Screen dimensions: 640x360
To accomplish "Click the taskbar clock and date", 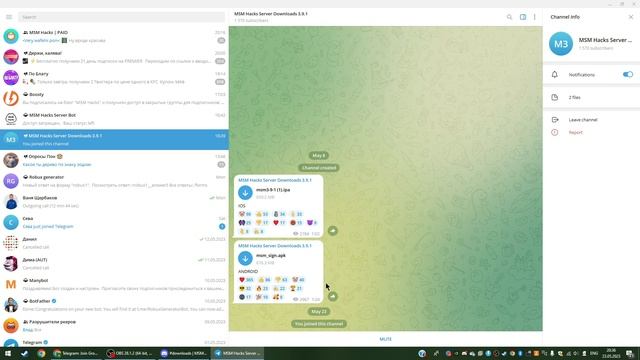I will tap(611, 353).
